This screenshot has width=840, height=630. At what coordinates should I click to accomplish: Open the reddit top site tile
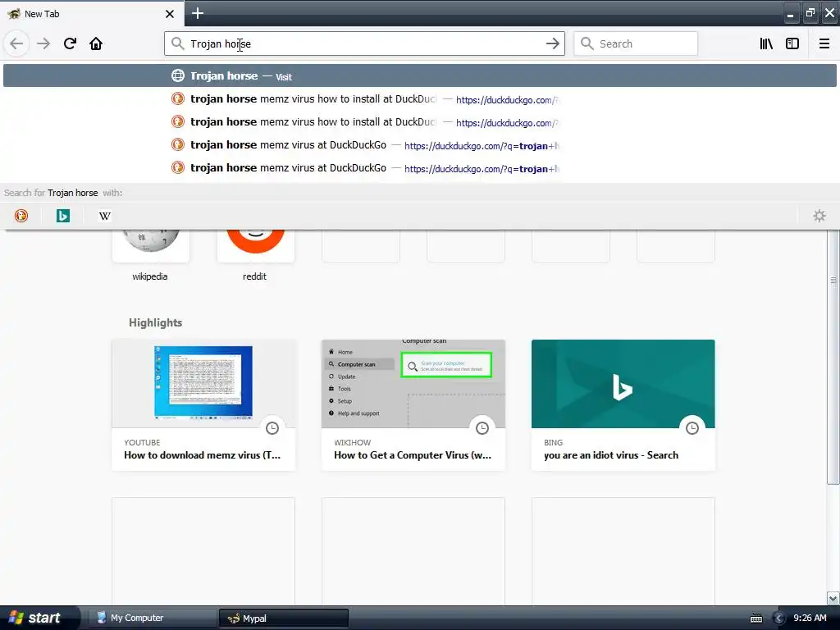click(256, 254)
